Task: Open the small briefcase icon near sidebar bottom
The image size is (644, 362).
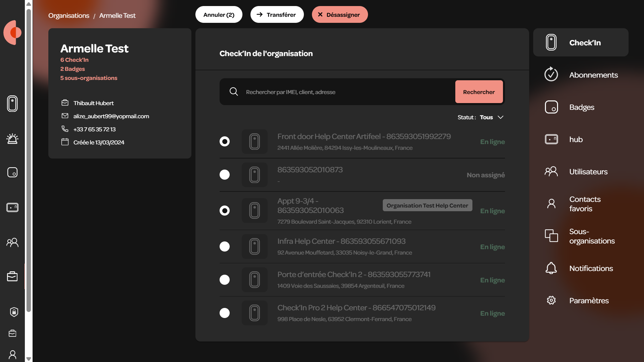Action: [12, 333]
